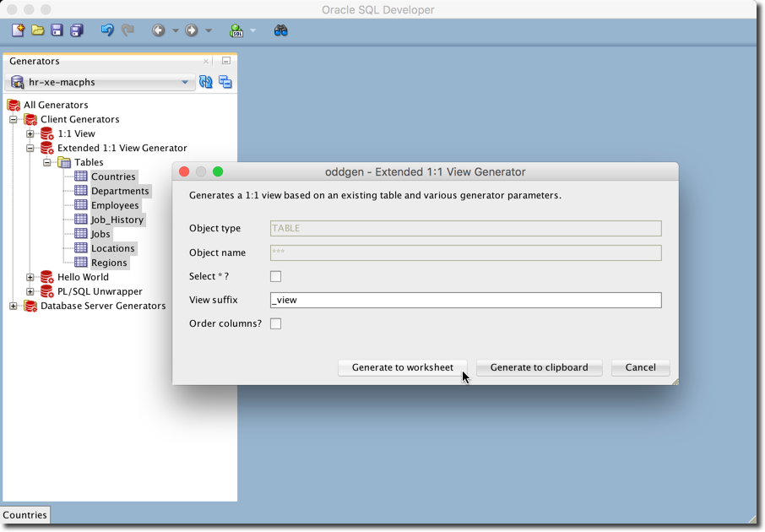765x532 pixels.
Task: Click the binoculars Find icon
Action: 280,30
